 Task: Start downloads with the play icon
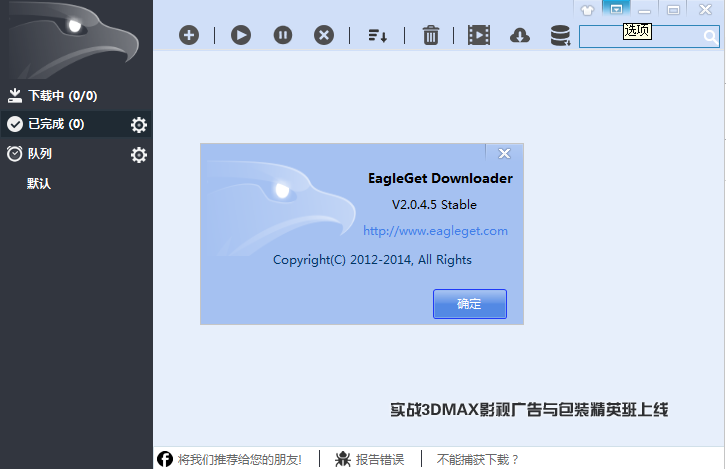click(241, 35)
